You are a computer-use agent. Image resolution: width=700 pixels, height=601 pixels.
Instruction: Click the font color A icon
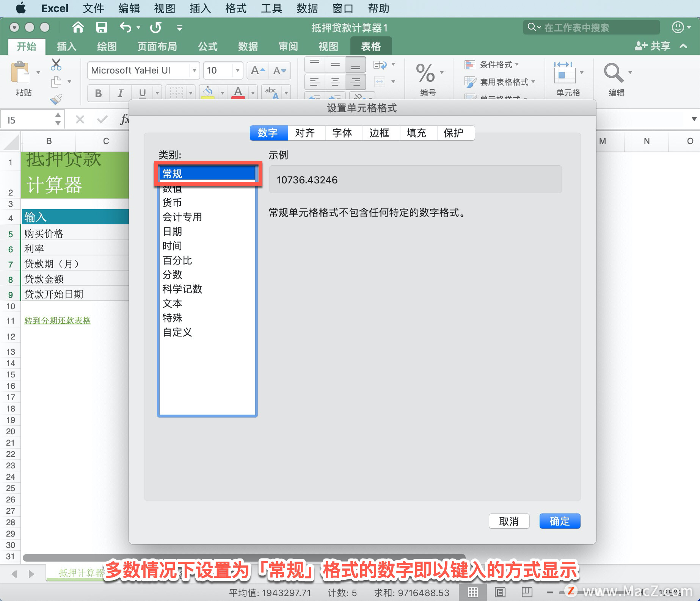238,92
